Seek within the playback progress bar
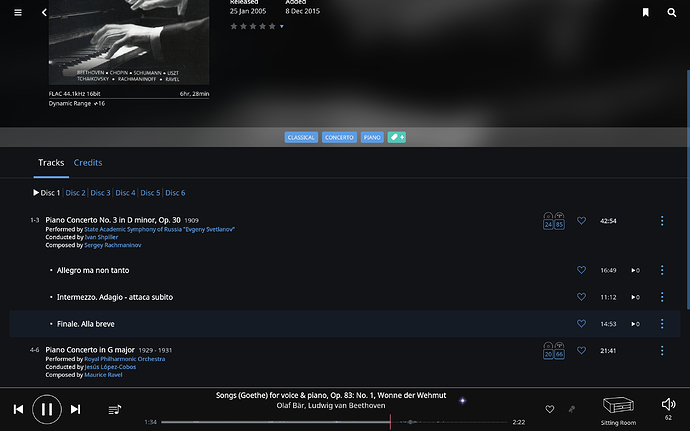 click(x=334, y=422)
